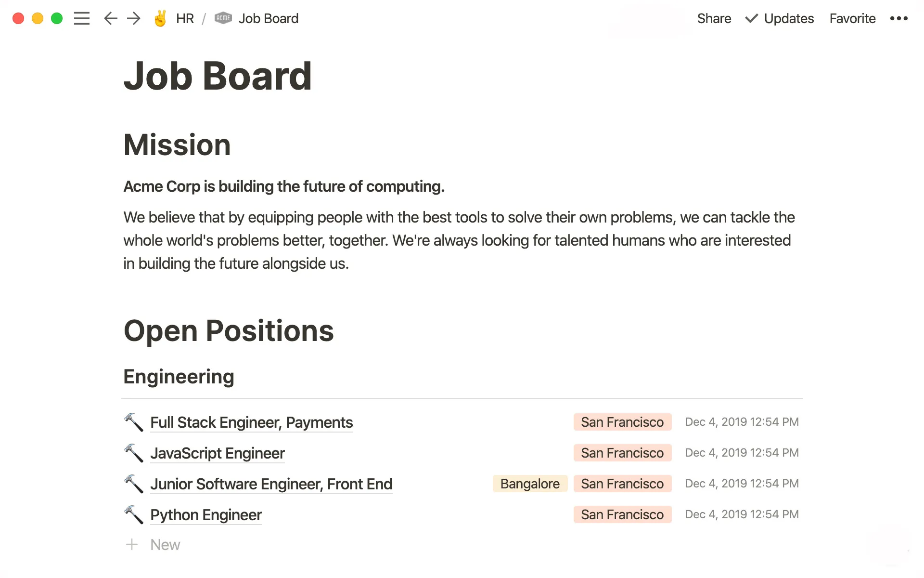Expand the navigation sidebar menu
924x578 pixels.
tap(82, 18)
